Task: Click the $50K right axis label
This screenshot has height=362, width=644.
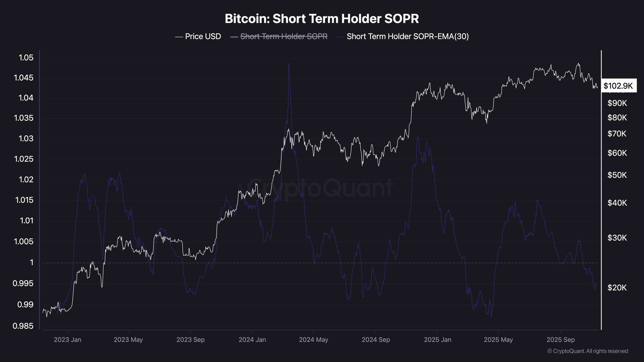Action: coord(617,175)
